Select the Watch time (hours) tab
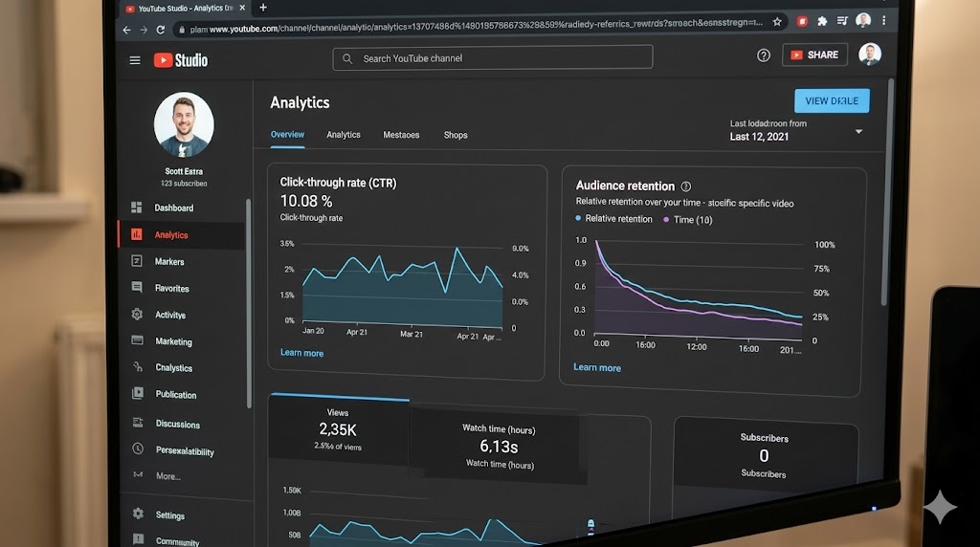The width and height of the screenshot is (980, 547). click(499, 447)
